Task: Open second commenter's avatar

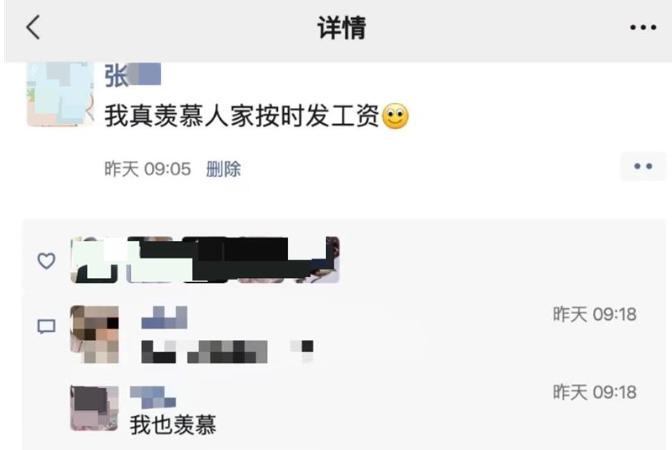Action: [95, 408]
